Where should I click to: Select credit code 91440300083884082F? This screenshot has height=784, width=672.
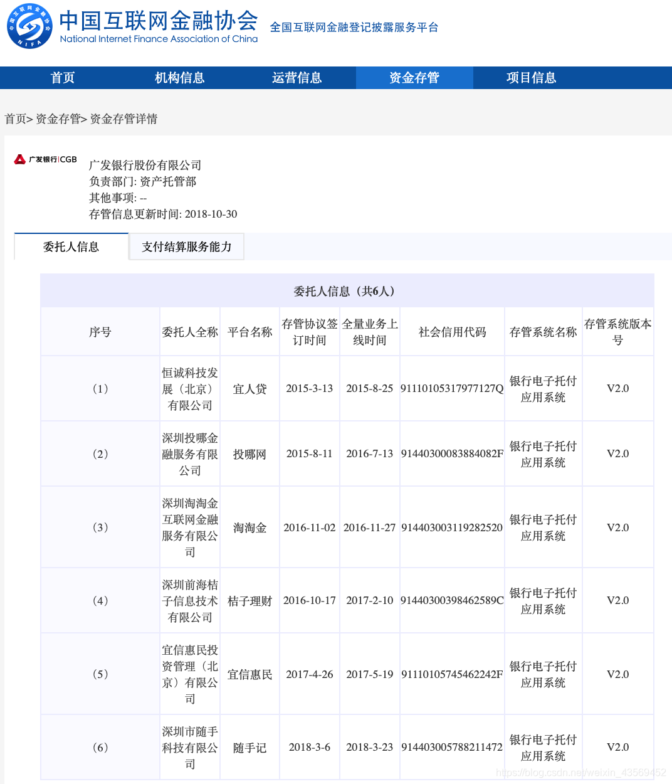pos(453,453)
